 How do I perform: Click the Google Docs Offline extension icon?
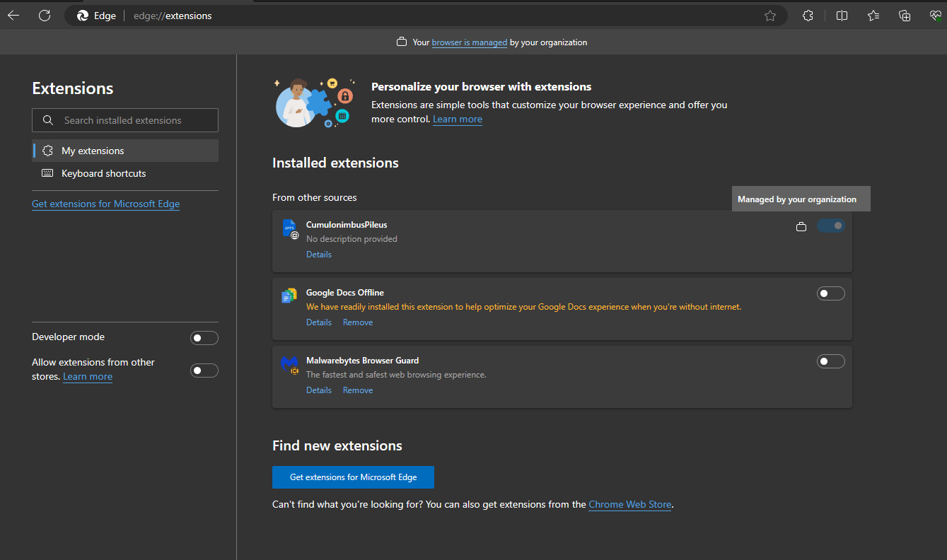tap(289, 296)
